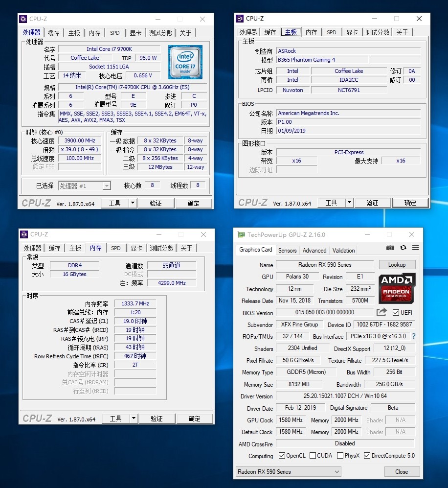The image size is (448, 488).
Task: Click 确定 button in mainboard window
Action: (x=410, y=203)
